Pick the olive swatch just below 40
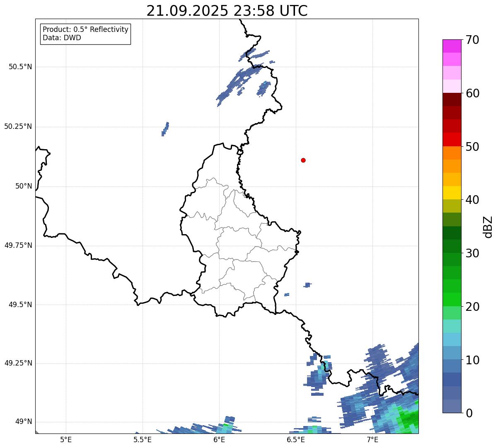 (x=452, y=206)
